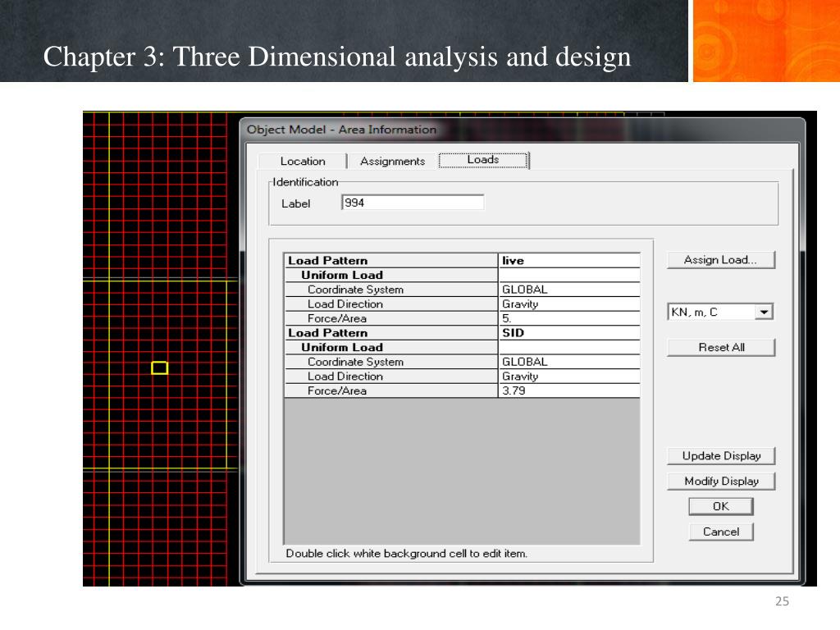This screenshot has width=840, height=630.
Task: Select the 'live' load pattern value cell
Action: coord(568,261)
